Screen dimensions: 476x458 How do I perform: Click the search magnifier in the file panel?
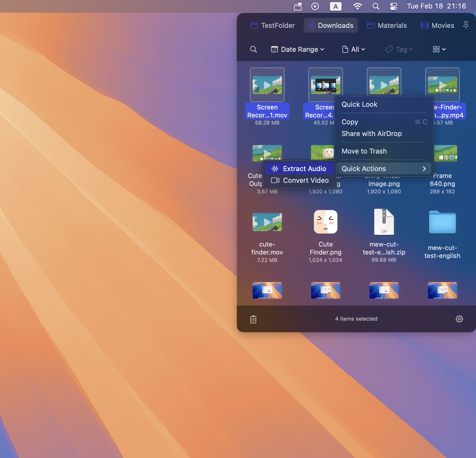[x=253, y=49]
